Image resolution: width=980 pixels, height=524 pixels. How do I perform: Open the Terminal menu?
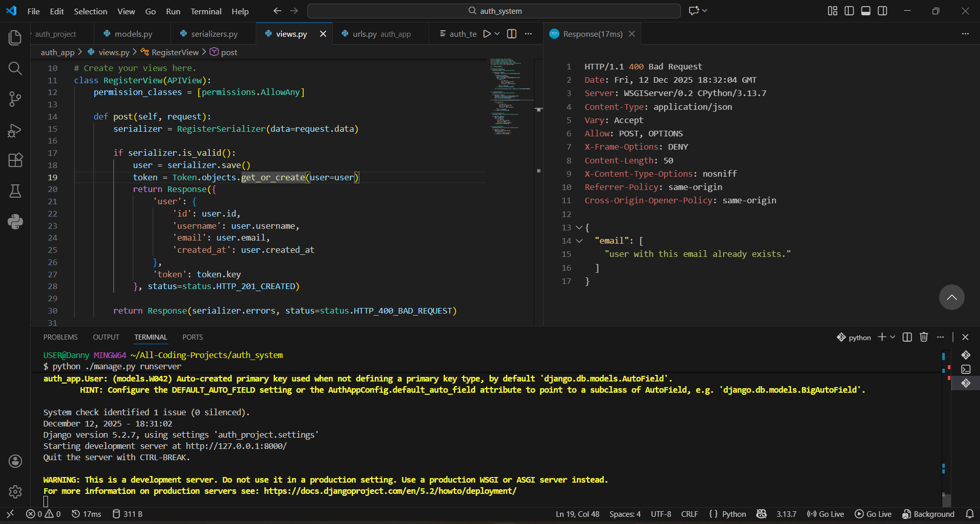[206, 11]
